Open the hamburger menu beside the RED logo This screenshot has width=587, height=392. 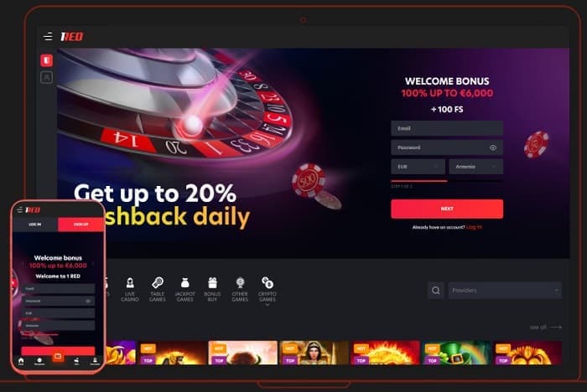48,36
